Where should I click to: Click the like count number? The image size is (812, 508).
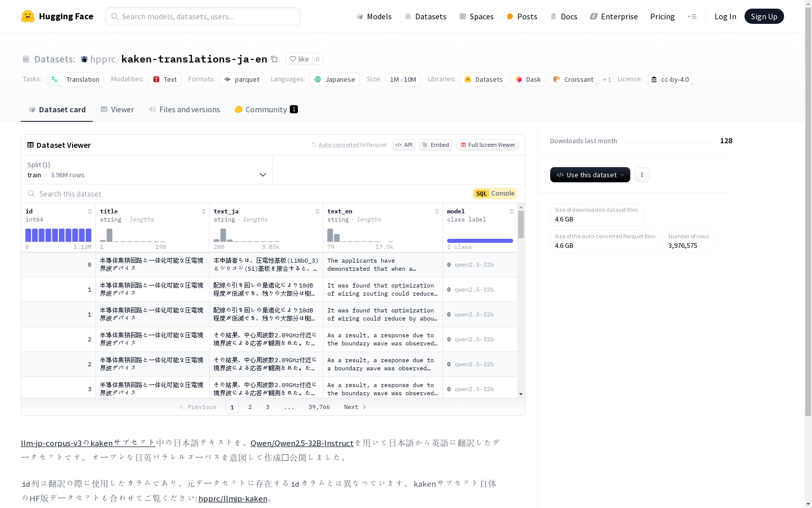pyautogui.click(x=318, y=59)
